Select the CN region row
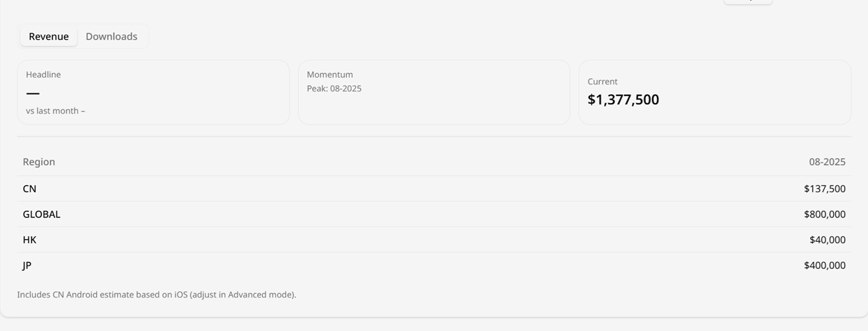 pyautogui.click(x=434, y=189)
